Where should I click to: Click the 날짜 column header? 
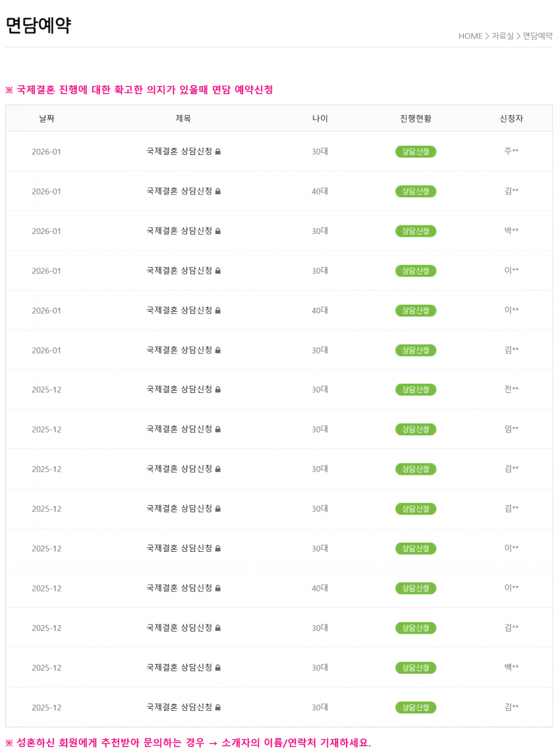[x=46, y=118]
